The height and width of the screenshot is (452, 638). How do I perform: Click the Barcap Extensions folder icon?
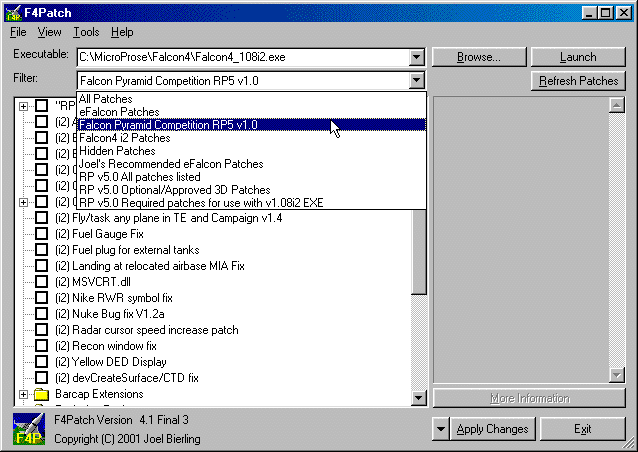coord(41,394)
